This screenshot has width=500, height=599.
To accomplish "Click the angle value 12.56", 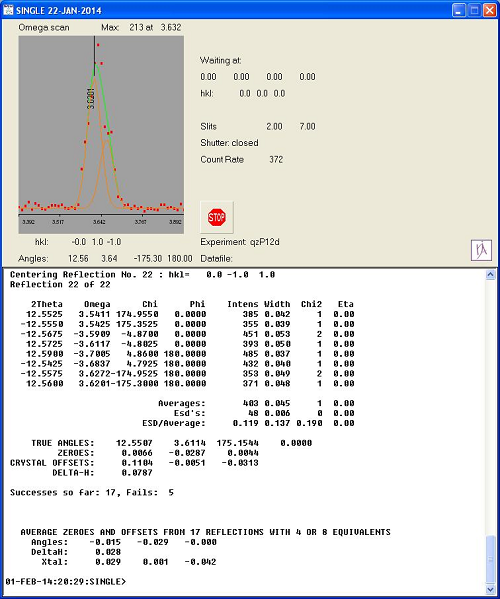I will click(x=78, y=259).
